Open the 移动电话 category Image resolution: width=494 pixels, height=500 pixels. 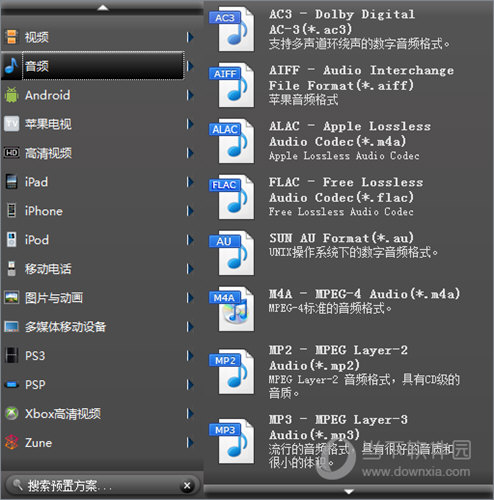100,269
